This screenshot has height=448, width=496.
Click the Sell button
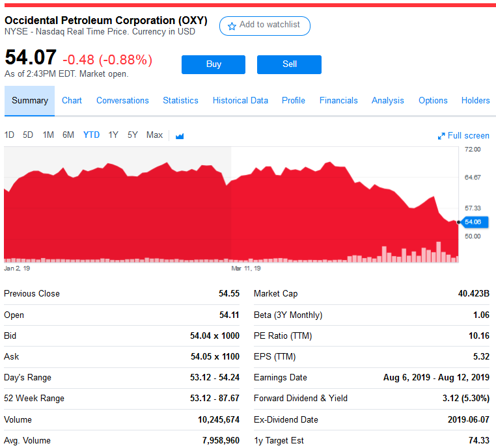[x=290, y=64]
